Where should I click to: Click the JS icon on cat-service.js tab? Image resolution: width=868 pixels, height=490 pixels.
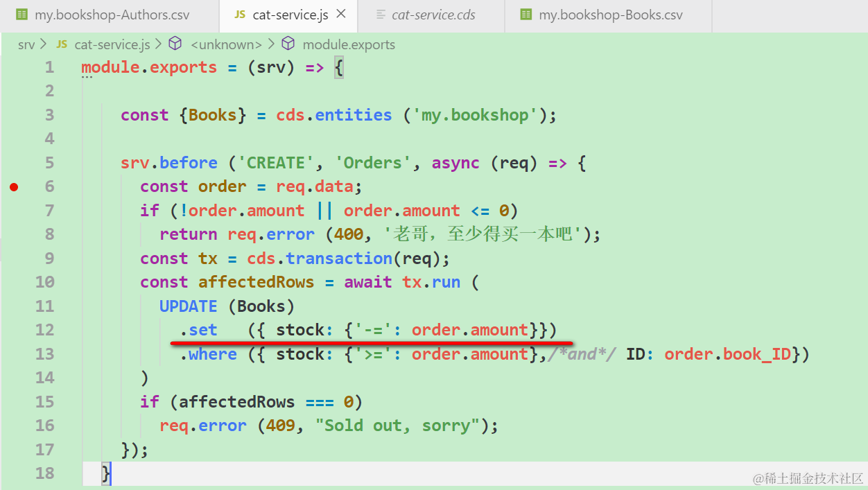pos(240,15)
